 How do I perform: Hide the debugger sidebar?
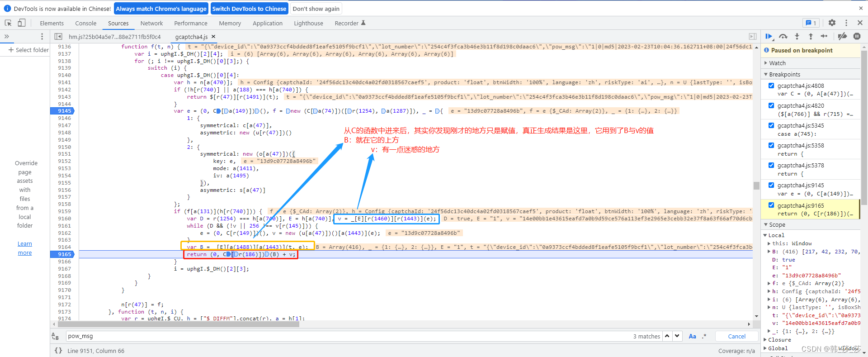[753, 36]
